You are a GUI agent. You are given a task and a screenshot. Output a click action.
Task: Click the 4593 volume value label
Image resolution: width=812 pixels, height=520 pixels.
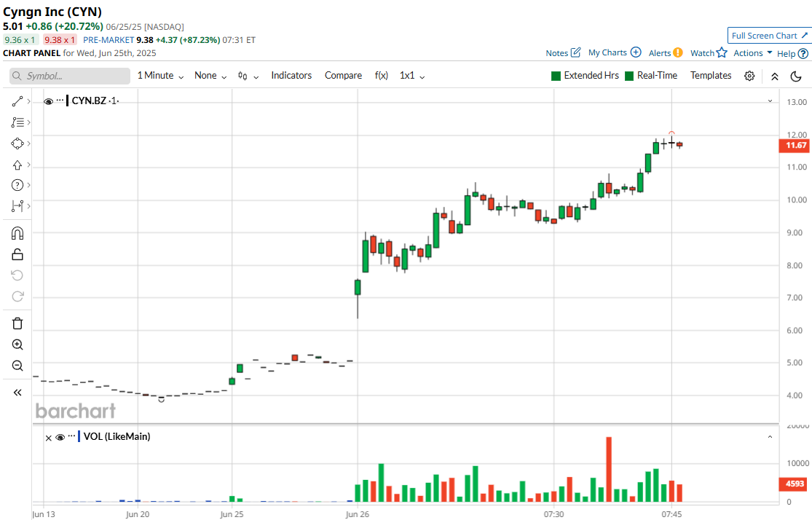[x=795, y=484]
